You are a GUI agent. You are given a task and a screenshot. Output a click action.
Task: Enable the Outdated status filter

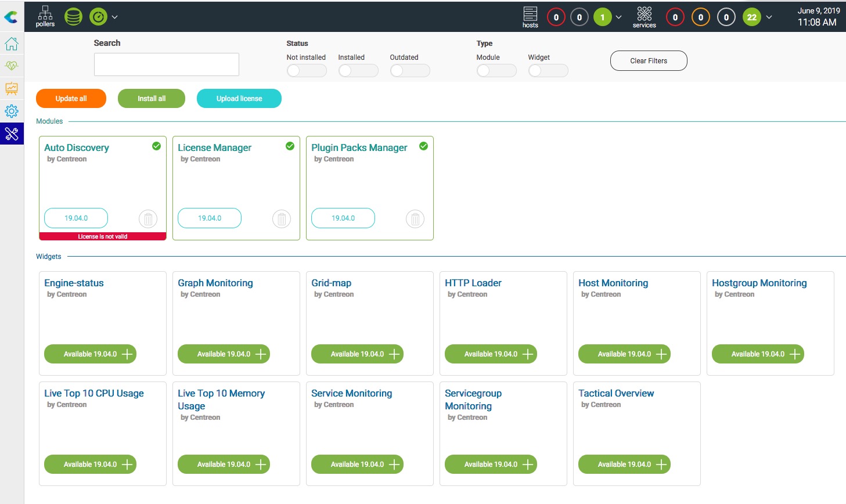[409, 71]
